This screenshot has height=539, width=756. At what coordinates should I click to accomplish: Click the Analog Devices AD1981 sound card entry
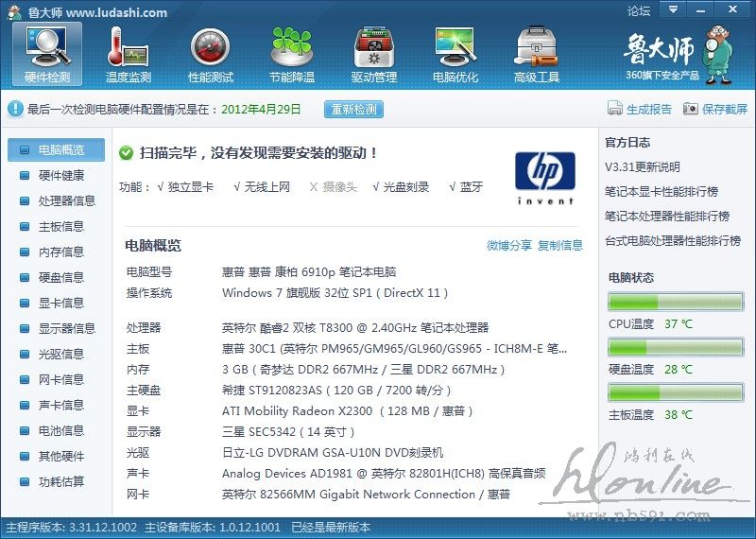(384, 474)
